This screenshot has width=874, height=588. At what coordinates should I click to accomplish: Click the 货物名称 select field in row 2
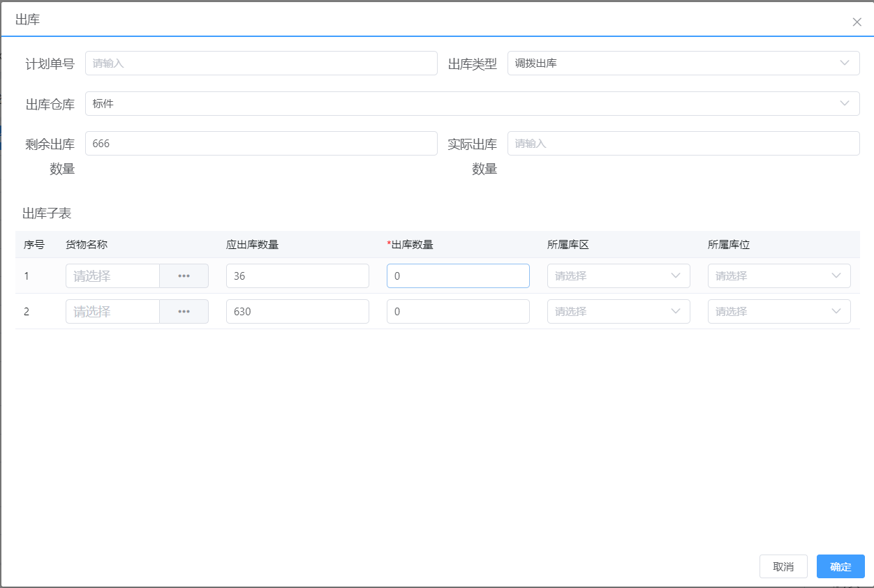[113, 312]
